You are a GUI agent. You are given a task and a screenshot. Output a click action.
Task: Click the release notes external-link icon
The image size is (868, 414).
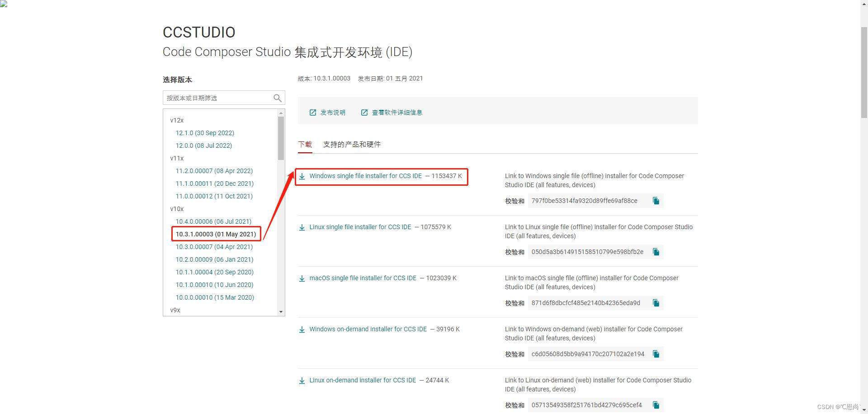[x=313, y=113]
